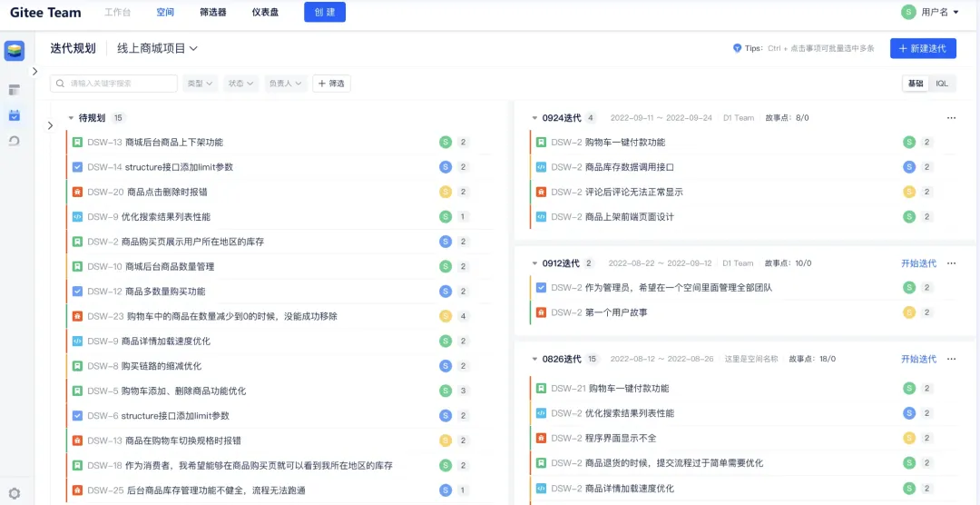The width and height of the screenshot is (980, 505).
Task: Expand side panel chevron beside 待规划
Action: pos(51,125)
